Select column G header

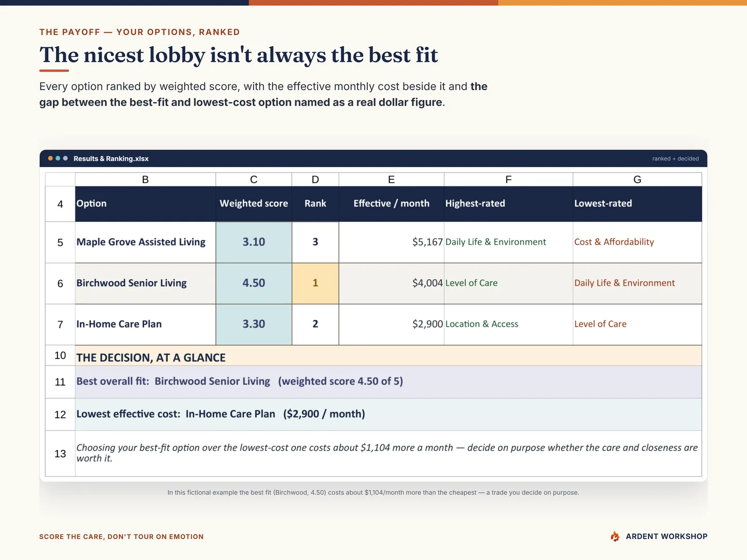pyautogui.click(x=637, y=180)
